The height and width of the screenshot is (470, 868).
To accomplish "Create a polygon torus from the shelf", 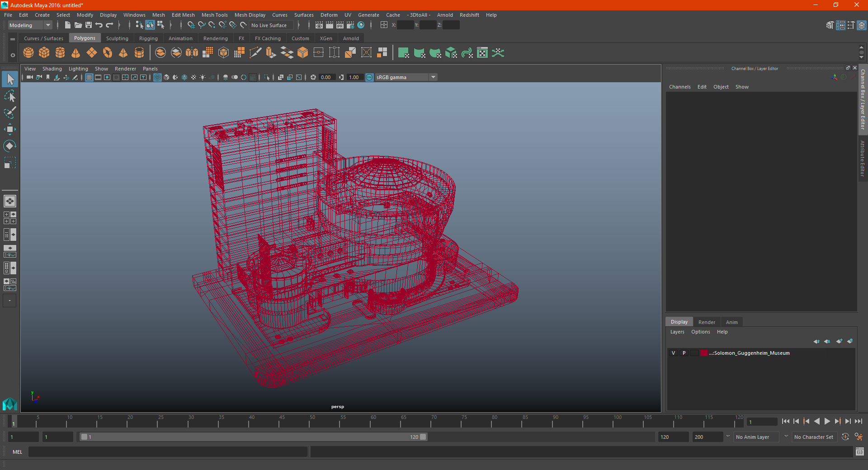I will (108, 53).
